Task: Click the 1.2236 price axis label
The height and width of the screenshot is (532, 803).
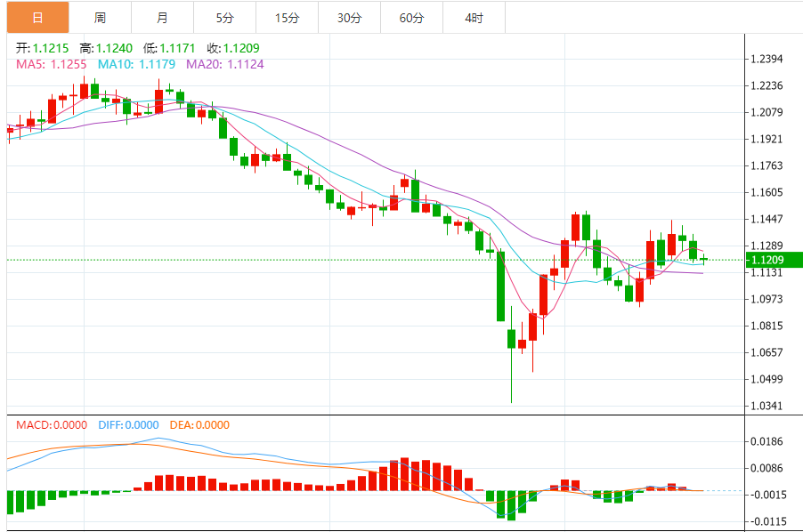Action: tap(766, 85)
